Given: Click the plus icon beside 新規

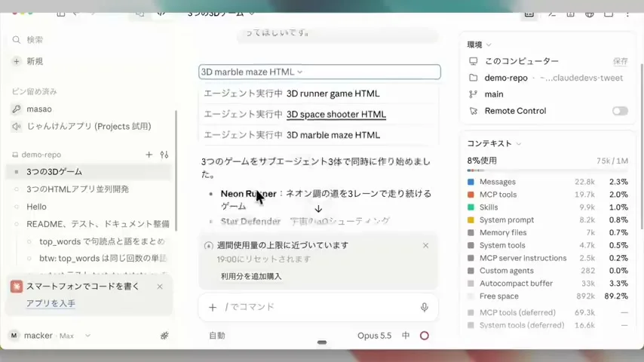Looking at the screenshot, I should coord(16,61).
